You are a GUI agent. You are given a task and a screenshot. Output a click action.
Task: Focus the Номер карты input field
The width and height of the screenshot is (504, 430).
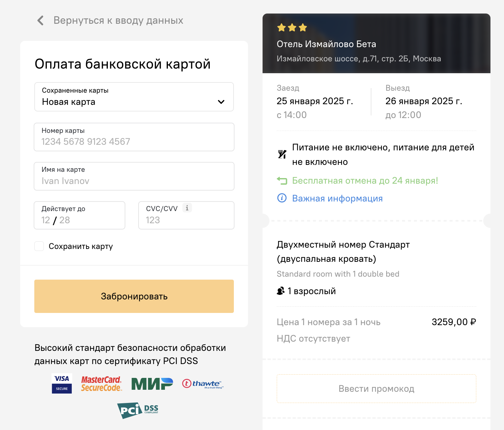tap(134, 137)
